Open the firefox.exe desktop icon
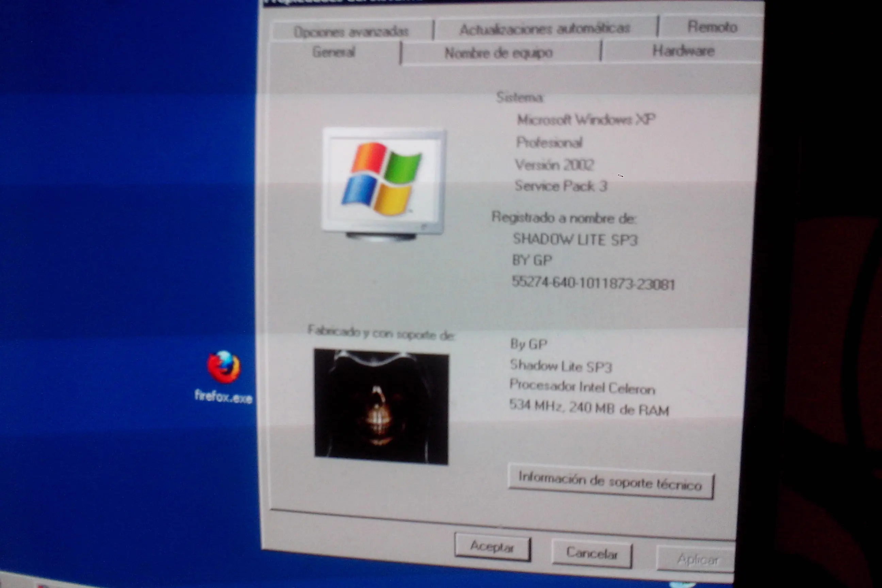Viewport: 882px width, 588px height. (224, 367)
